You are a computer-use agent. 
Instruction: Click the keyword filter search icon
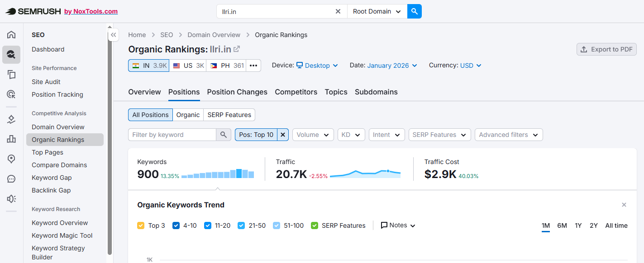223,135
